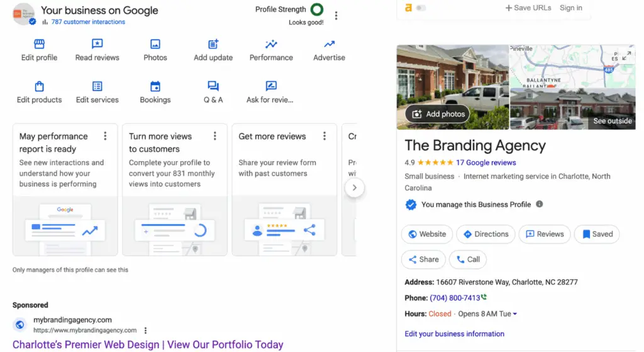Open Q & A chat icon
Image resolution: width=644 pixels, height=352 pixels.
pyautogui.click(x=213, y=86)
